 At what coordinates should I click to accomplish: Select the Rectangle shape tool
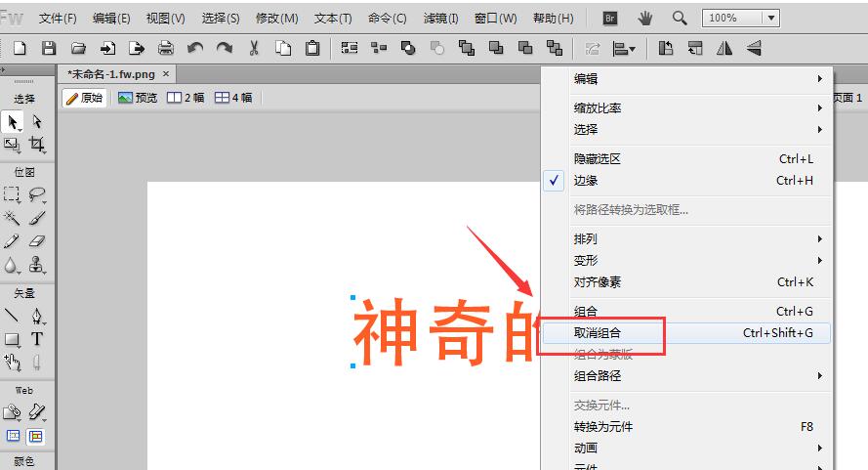[x=12, y=339]
